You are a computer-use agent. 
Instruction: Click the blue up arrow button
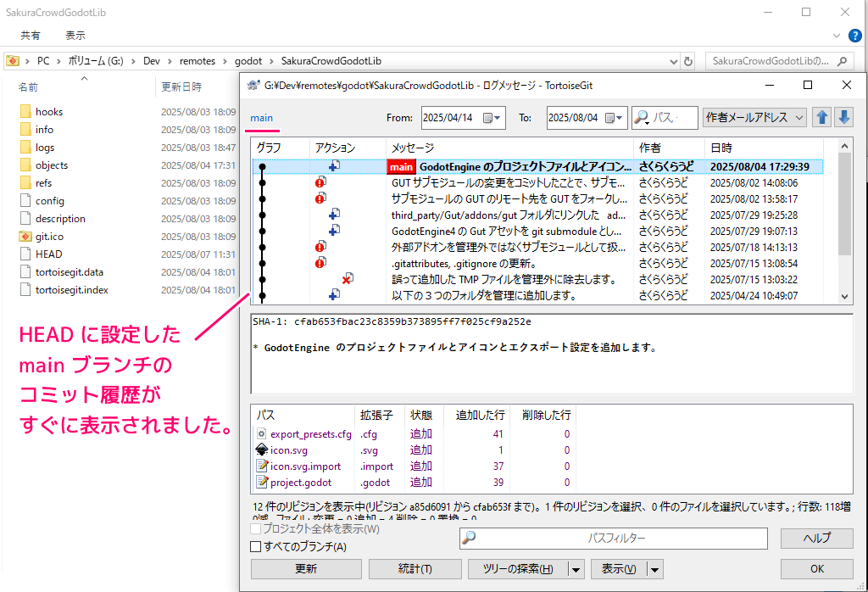coord(821,118)
